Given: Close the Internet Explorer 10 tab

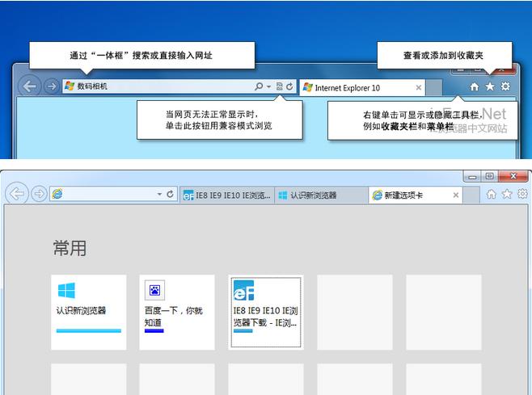Looking at the screenshot, I should pos(419,87).
